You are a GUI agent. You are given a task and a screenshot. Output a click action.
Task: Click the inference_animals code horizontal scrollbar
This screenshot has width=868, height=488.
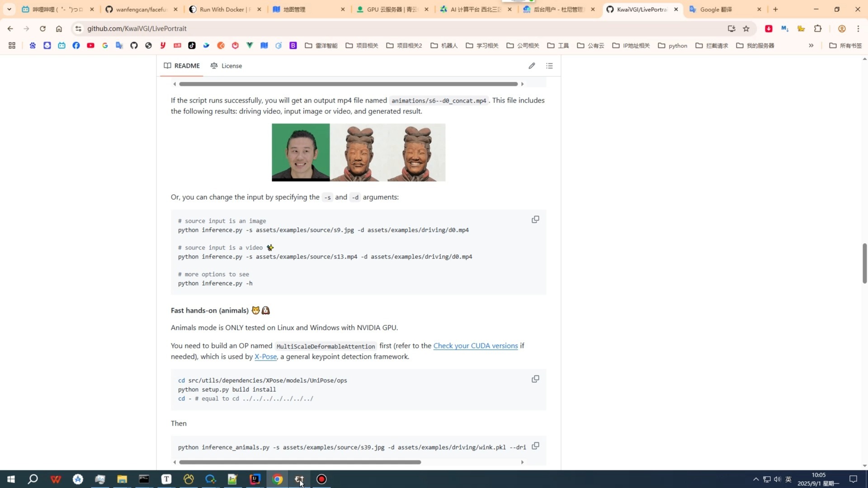(300, 462)
